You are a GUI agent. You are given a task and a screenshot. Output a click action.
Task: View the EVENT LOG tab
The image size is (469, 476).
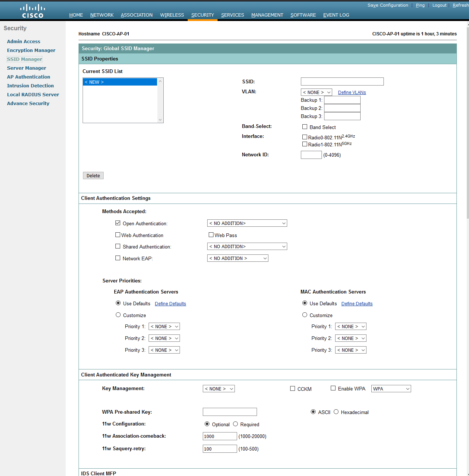coord(336,15)
